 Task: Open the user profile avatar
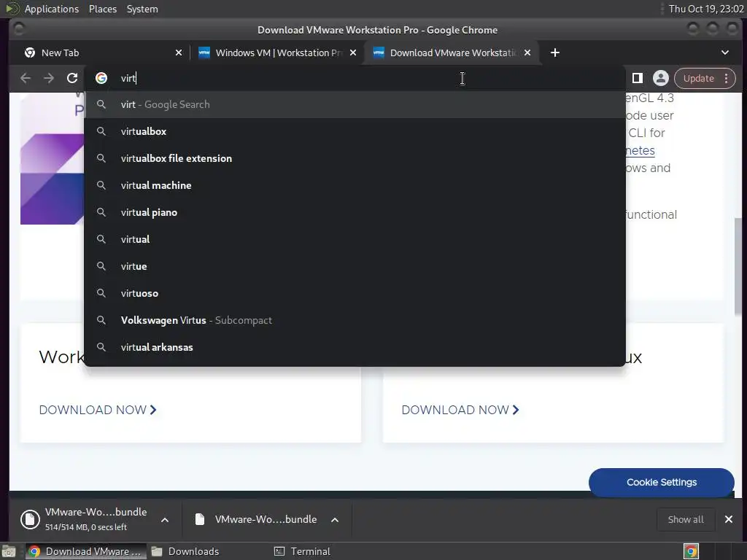[x=660, y=78]
